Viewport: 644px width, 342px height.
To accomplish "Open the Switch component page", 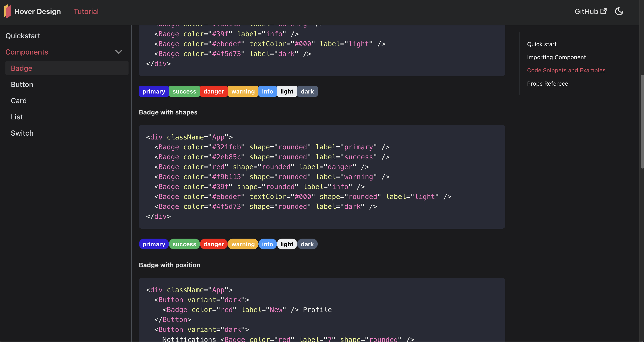I will tap(22, 133).
